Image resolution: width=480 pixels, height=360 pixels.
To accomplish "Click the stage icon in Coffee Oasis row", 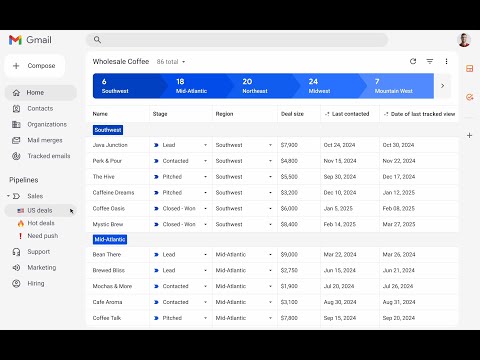I will [x=156, y=209].
